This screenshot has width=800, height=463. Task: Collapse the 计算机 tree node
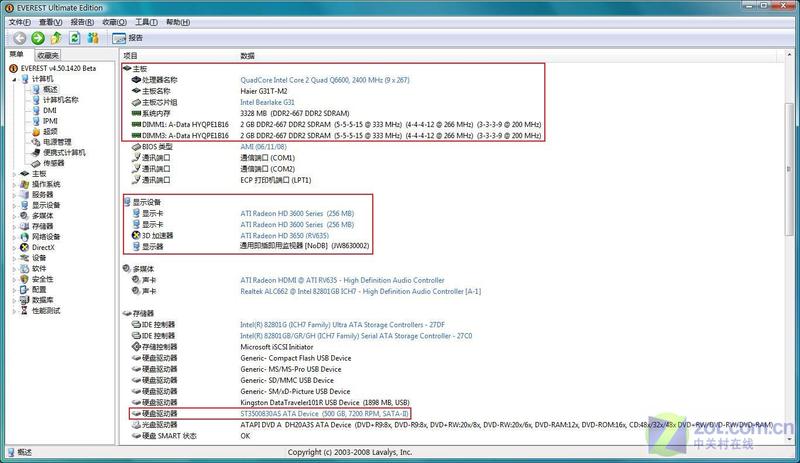coord(14,79)
